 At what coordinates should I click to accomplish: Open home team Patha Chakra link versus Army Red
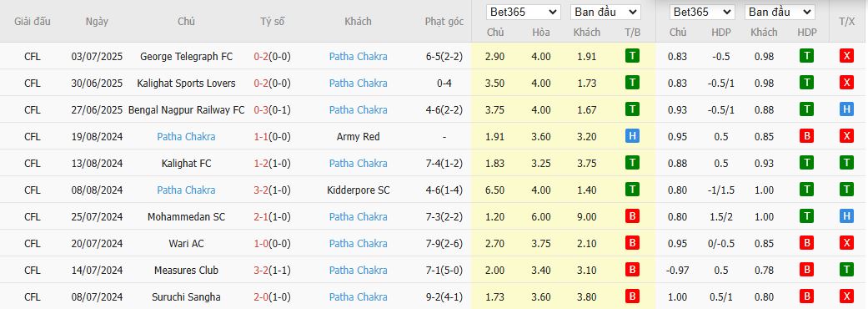click(186, 136)
